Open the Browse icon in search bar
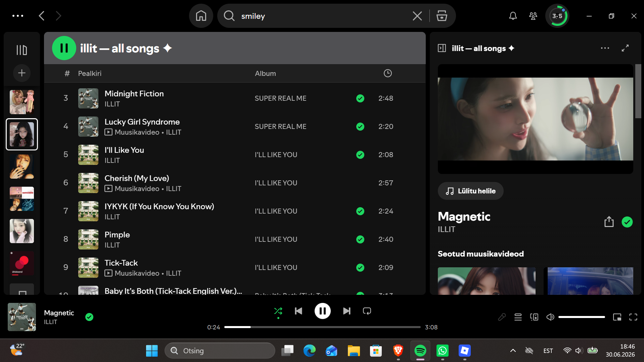This screenshot has height=362, width=644. pos(442,16)
